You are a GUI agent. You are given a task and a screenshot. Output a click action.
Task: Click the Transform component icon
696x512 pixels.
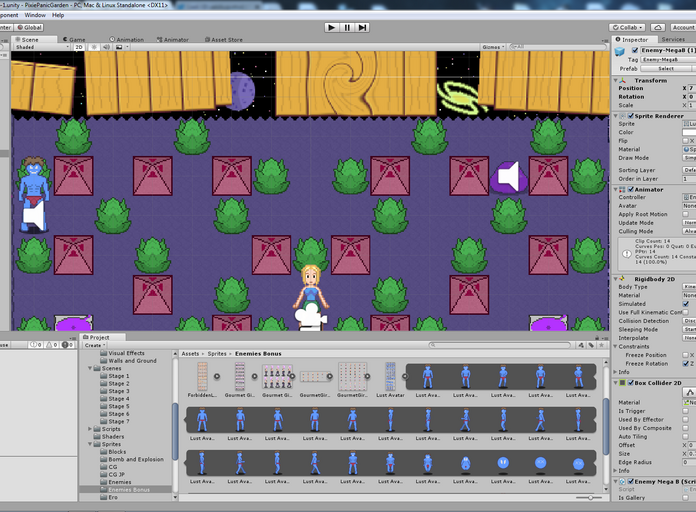[623, 81]
